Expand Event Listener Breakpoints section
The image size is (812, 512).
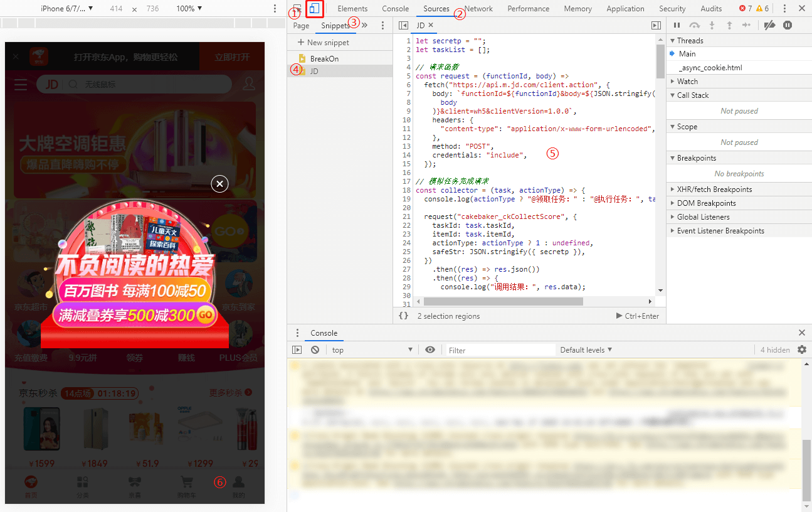tap(739, 231)
